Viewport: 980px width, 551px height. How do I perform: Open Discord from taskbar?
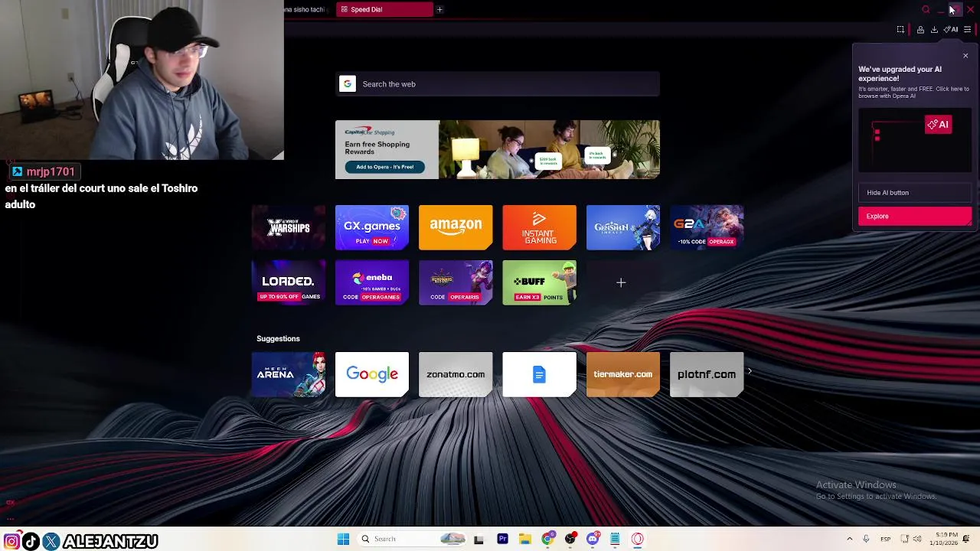[x=593, y=539]
